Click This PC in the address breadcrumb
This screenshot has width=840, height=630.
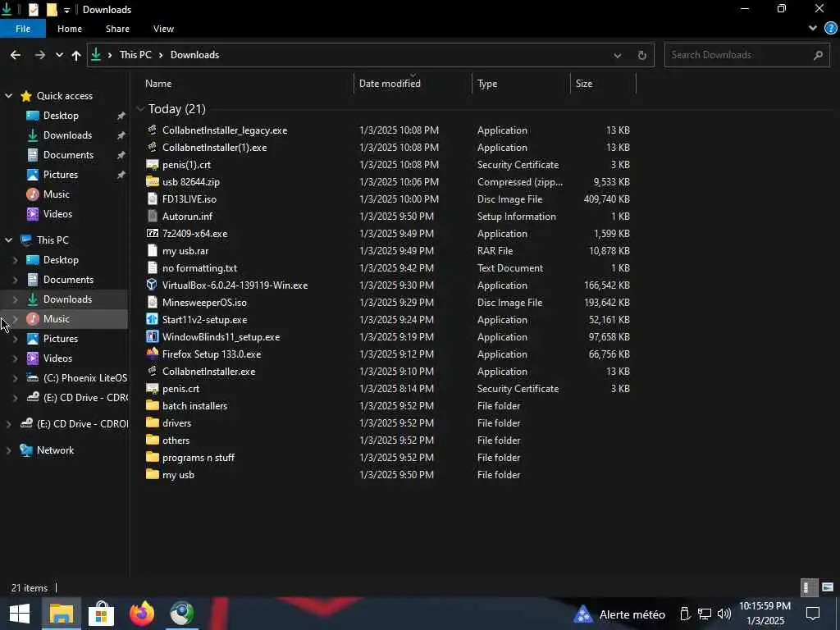(135, 55)
